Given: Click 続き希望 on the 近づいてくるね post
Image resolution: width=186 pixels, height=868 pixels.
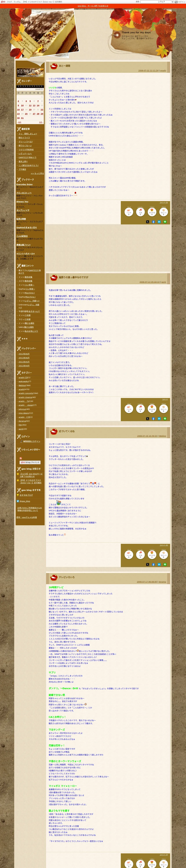Looking at the screenshot, I should coord(152,554).
